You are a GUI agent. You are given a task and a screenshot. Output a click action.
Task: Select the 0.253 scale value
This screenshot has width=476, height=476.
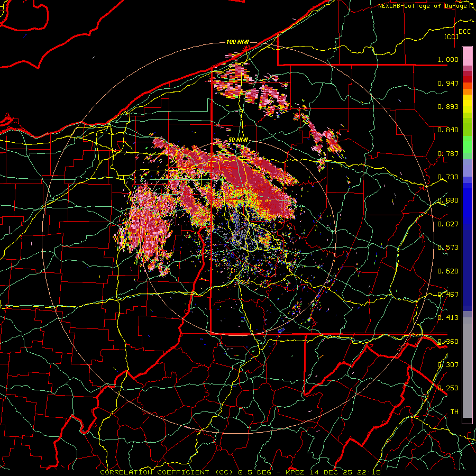(448, 388)
